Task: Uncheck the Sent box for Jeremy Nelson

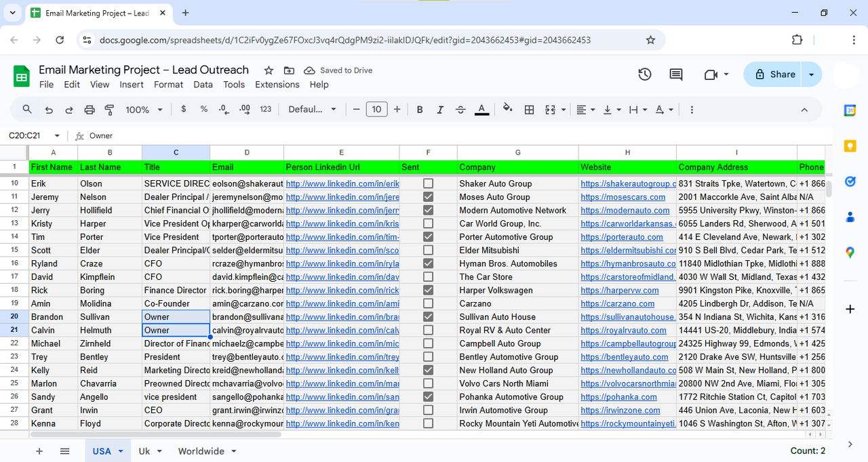Action: pos(428,196)
